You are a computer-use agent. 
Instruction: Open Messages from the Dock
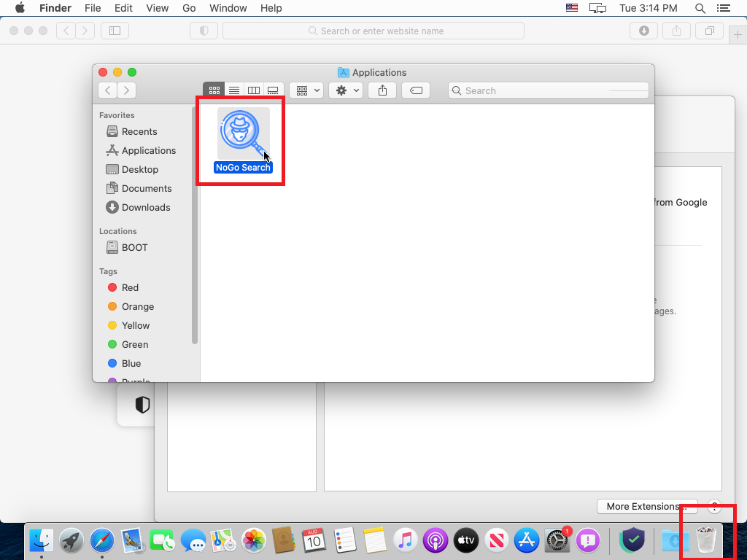coord(193,540)
